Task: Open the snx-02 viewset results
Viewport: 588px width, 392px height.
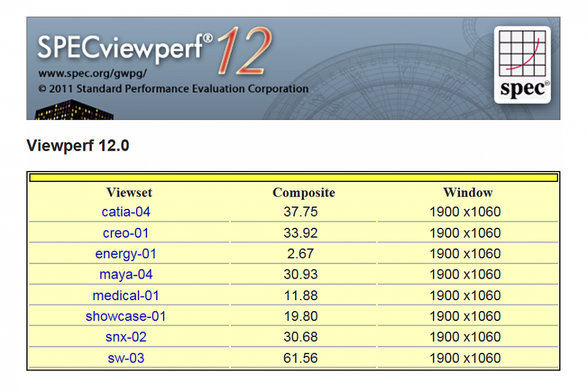Action: (126, 337)
